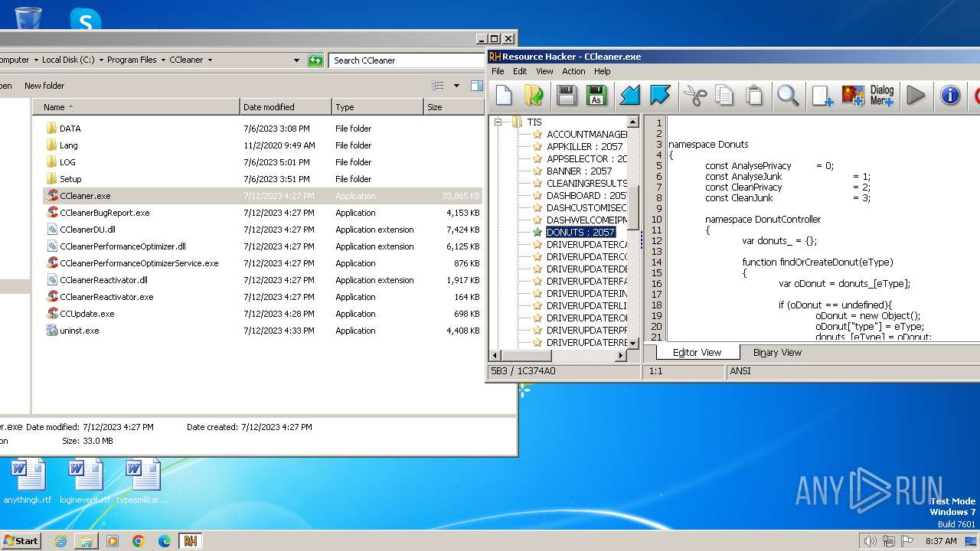The width and height of the screenshot is (980, 551).
Task: Toggle the Explorer preview pane icon
Action: click(477, 86)
